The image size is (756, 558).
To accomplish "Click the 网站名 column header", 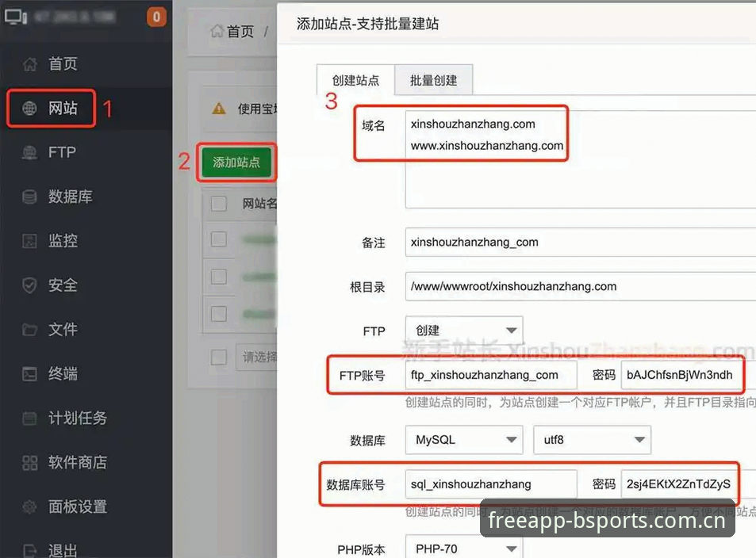I will 259,204.
